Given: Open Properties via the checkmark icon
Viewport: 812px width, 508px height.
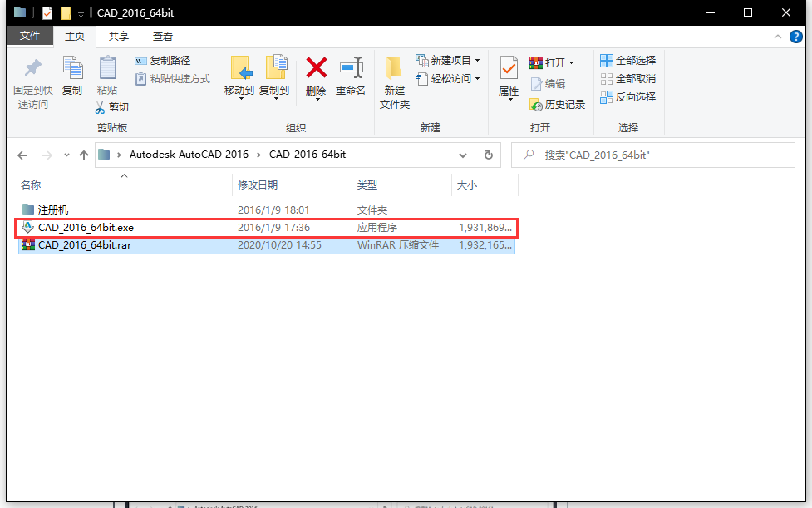Looking at the screenshot, I should pyautogui.click(x=509, y=69).
